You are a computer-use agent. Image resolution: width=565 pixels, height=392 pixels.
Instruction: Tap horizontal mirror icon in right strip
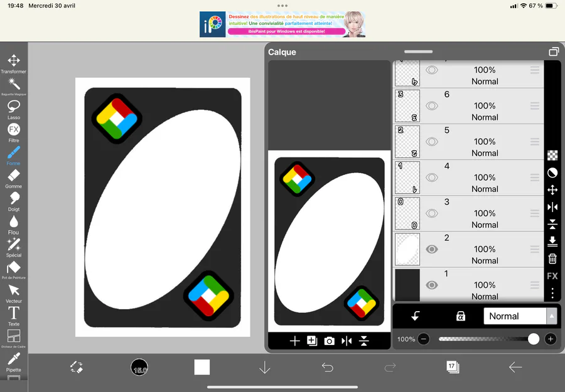click(552, 208)
